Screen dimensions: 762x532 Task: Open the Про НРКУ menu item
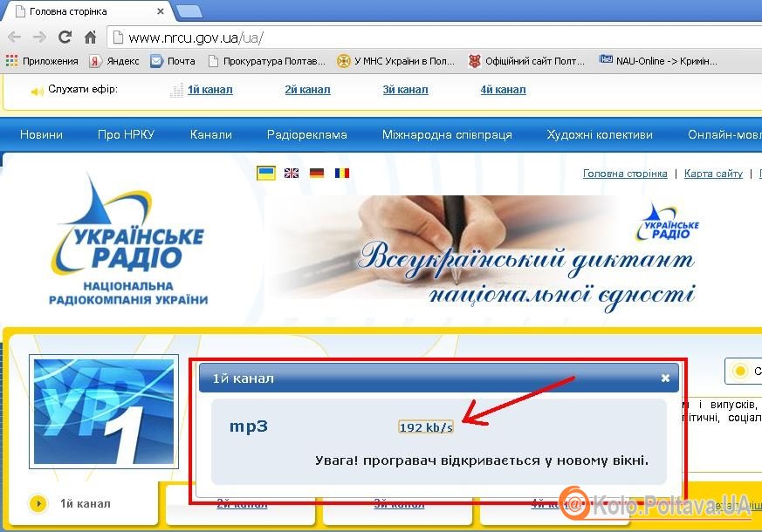click(126, 134)
